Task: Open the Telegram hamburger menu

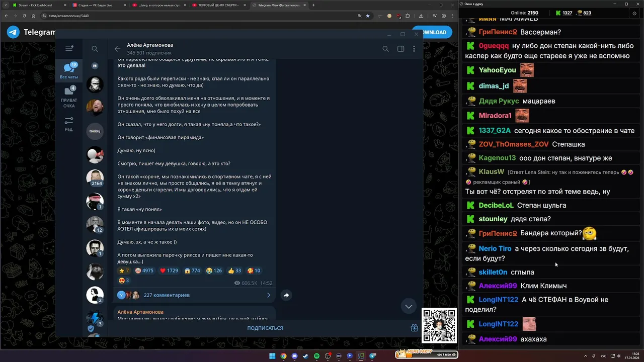Action: [69, 49]
